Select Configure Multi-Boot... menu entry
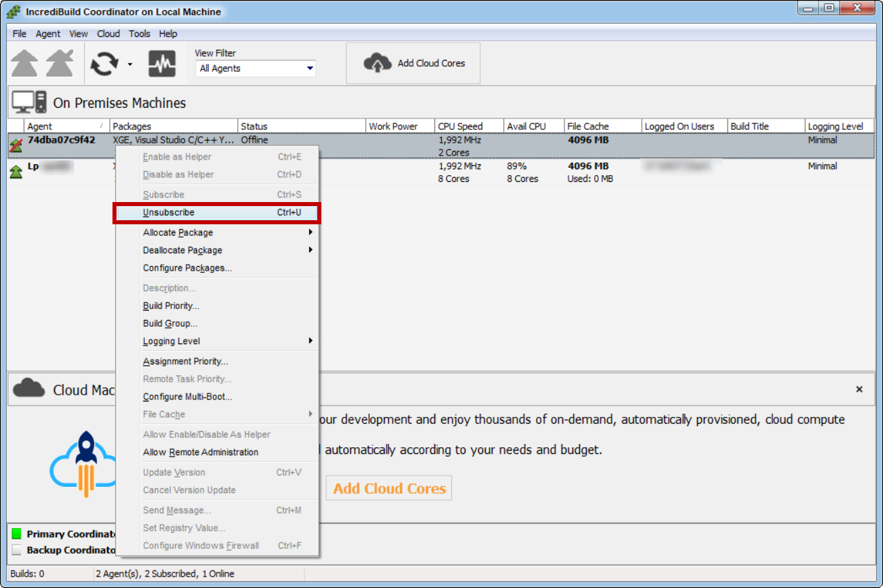The height and width of the screenshot is (588, 883). point(217,397)
